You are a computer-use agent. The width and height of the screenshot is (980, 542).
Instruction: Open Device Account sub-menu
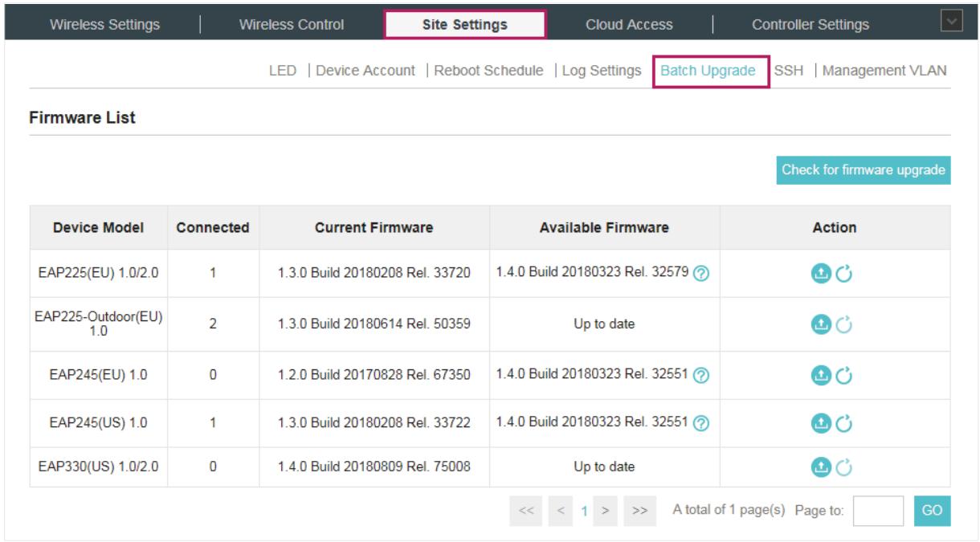(365, 71)
